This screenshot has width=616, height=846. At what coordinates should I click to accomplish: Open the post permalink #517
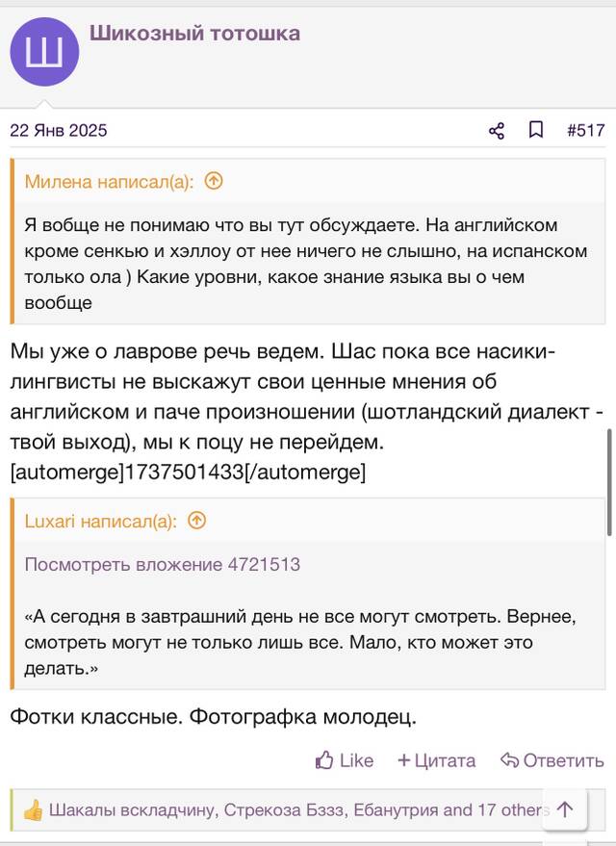tap(586, 130)
